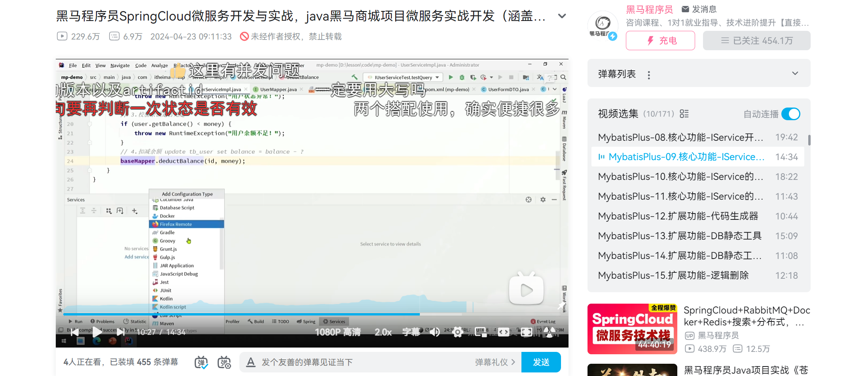Select MybatisPlus-08 episode in playlist
The width and height of the screenshot is (868, 376).
coord(698,137)
